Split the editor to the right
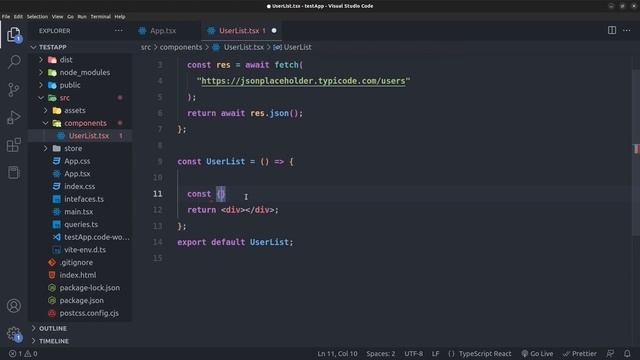This screenshot has height=360, width=640. [x=611, y=30]
